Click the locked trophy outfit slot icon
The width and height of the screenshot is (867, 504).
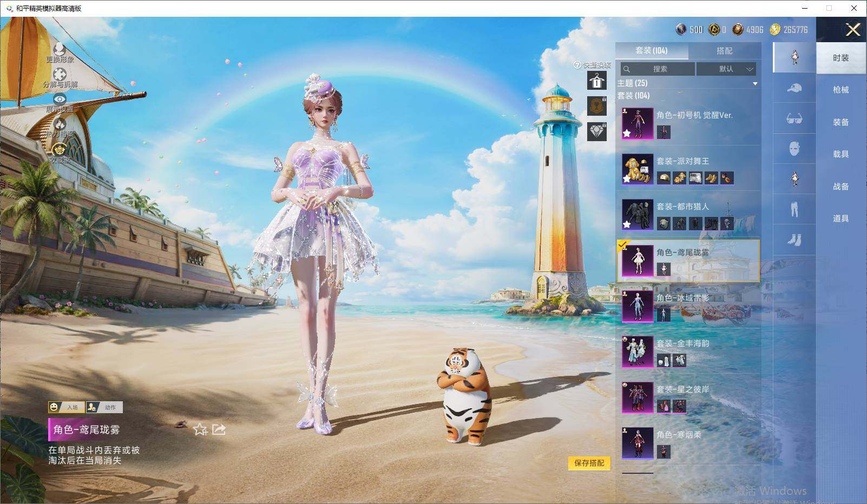(x=597, y=106)
